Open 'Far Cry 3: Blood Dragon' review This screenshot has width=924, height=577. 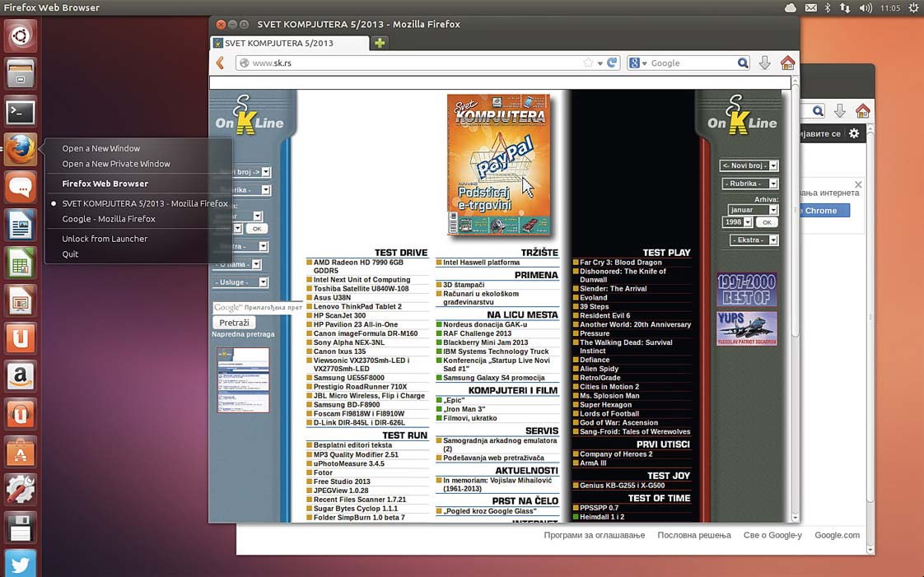[620, 263]
